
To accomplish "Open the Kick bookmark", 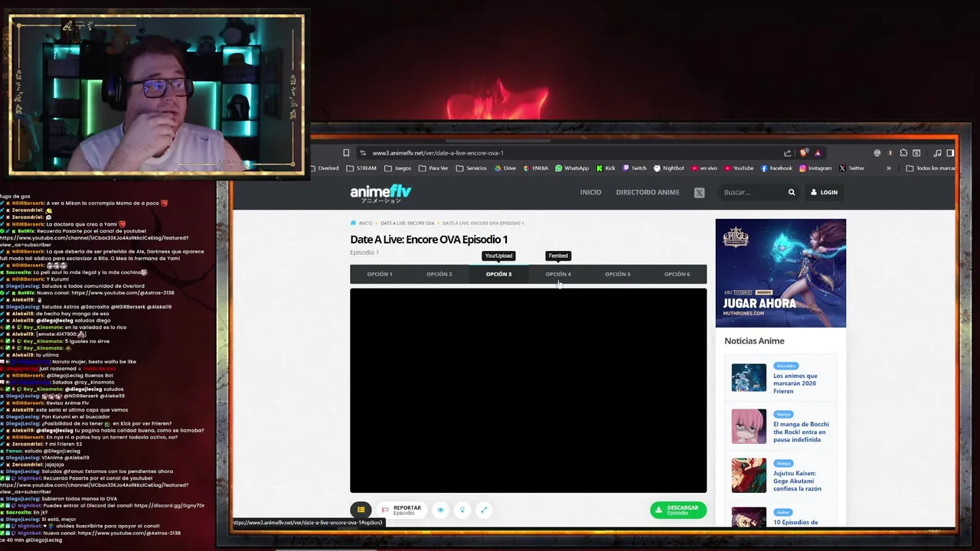I will pos(606,168).
